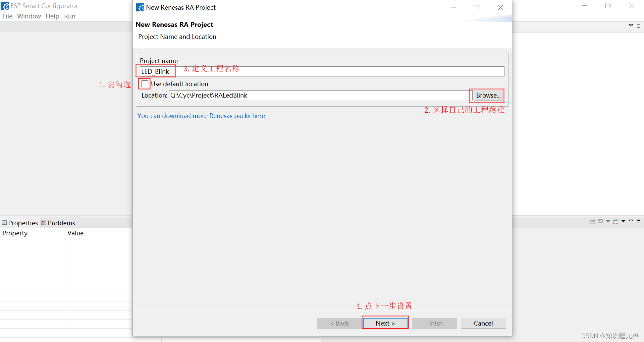Viewport: 644px width, 342px height.
Task: Open the Display Selected Console dropdown arrow
Action: [x=608, y=221]
